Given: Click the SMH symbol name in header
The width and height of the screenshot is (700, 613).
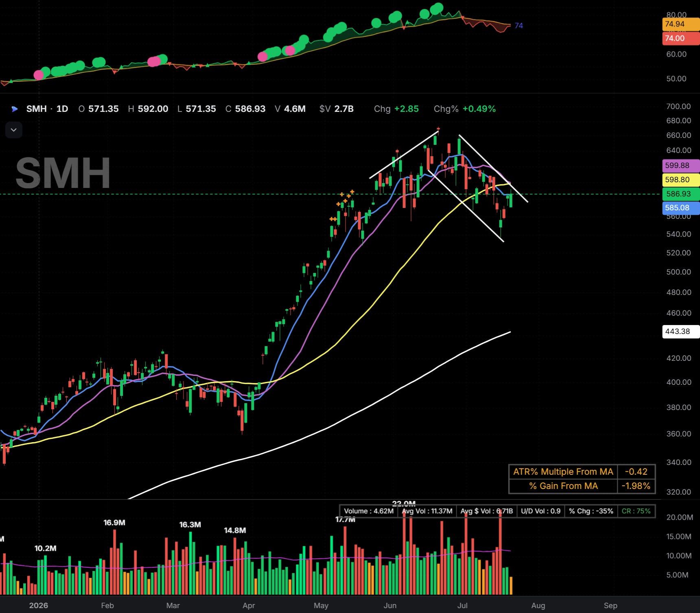Looking at the screenshot, I should (36, 109).
